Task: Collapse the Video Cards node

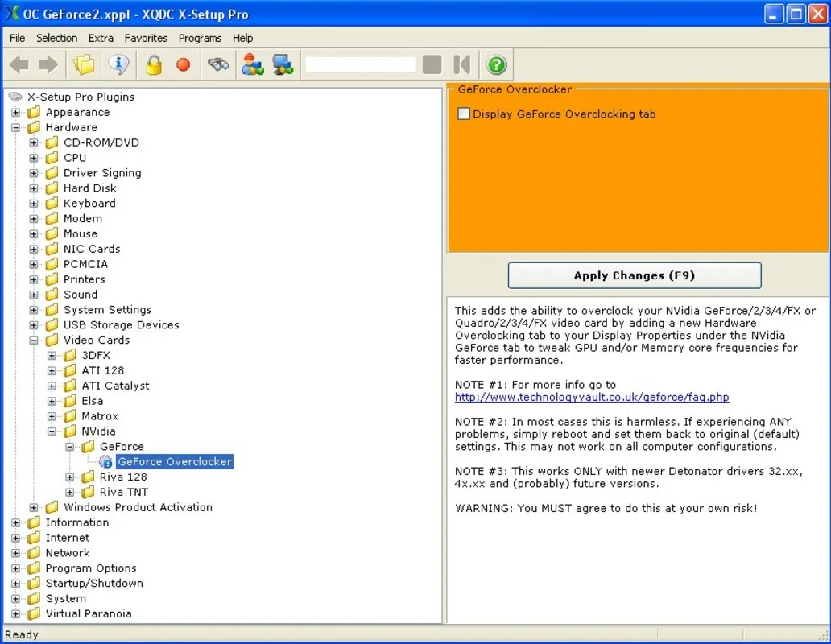Action: pos(34,341)
